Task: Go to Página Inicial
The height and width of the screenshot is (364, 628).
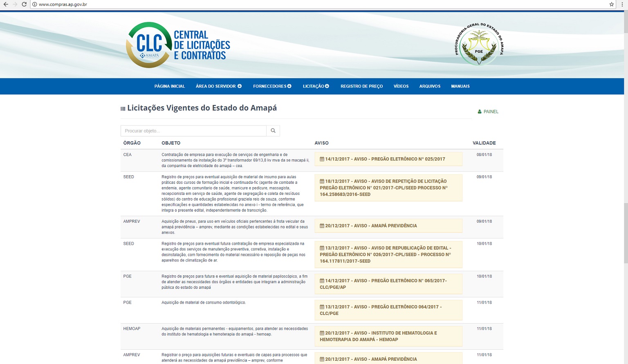Action: click(170, 86)
